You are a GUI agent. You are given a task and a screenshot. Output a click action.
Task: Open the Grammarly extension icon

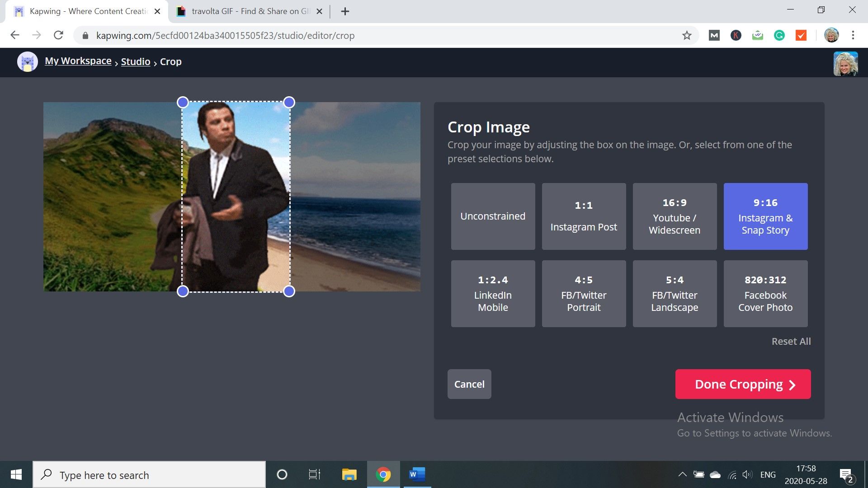779,35
